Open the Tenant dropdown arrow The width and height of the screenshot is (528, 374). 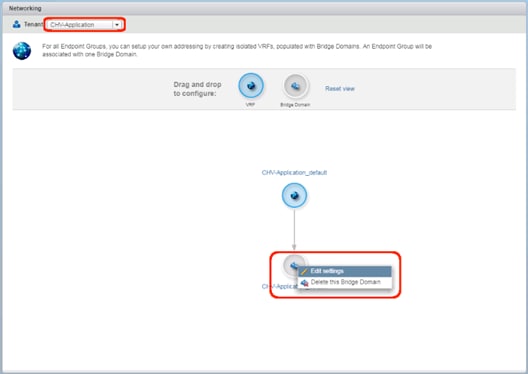tap(117, 25)
